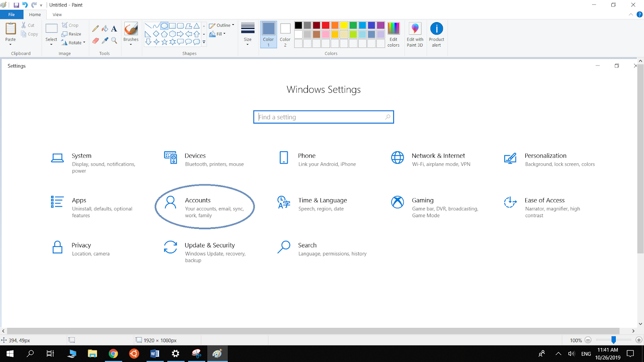Click the rectangular Select tool icon
This screenshot has height=362, width=644.
point(51,29)
